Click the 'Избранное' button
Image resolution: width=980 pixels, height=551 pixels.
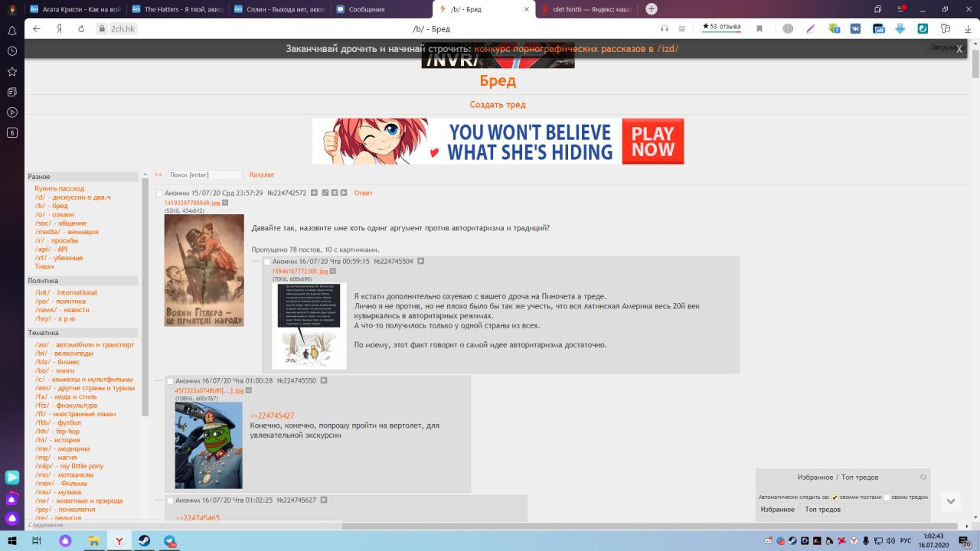(x=777, y=510)
